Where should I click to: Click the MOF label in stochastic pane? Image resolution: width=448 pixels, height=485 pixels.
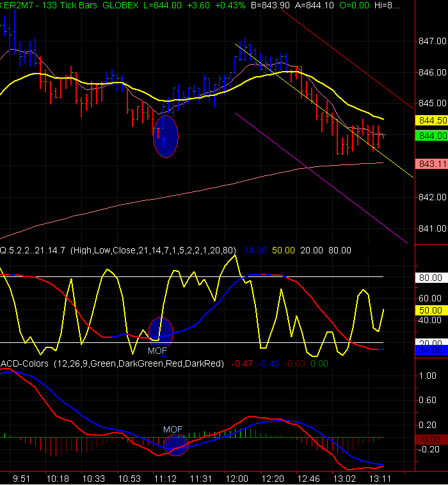pos(157,351)
